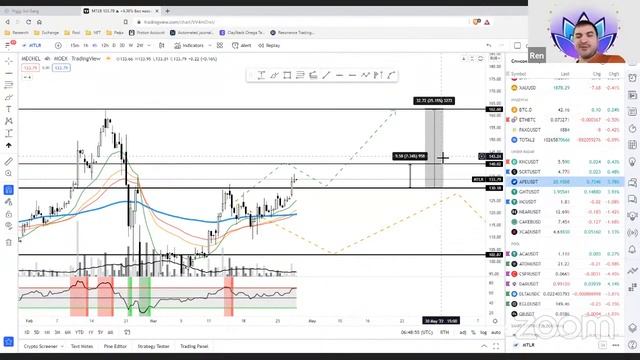Switch to the Strategy Tester tab
This screenshot has height=360, width=640.
tap(153, 346)
